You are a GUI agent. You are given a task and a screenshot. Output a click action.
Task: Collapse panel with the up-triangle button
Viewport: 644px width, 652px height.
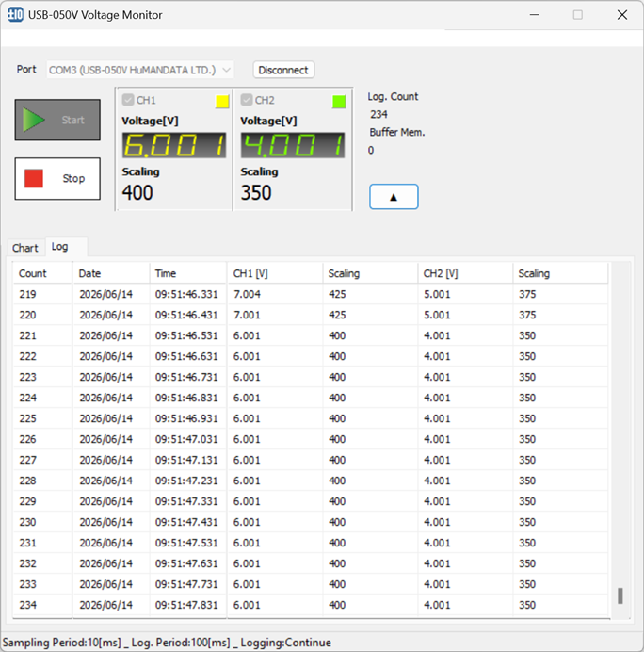pos(394,197)
